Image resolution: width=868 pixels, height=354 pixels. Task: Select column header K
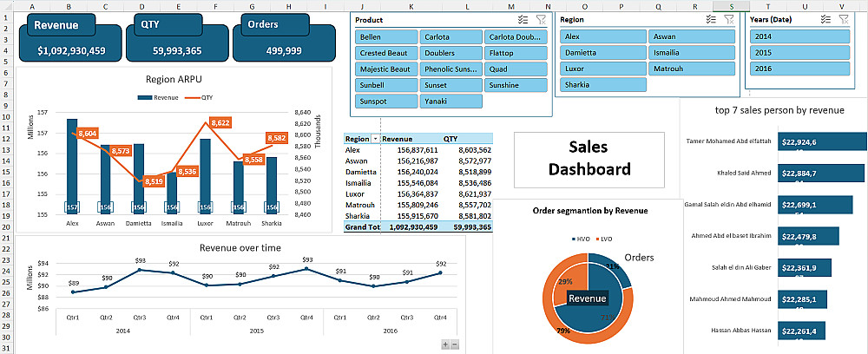[x=411, y=5]
